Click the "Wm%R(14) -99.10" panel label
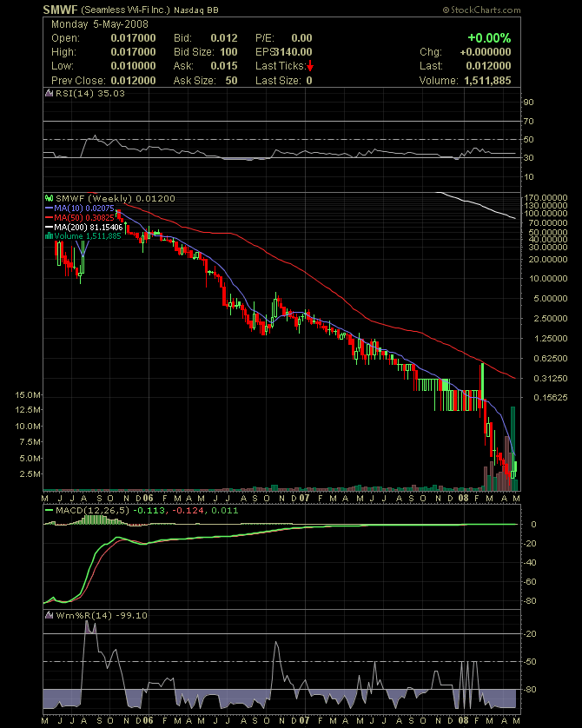Screen dimensions: 582x728 [101, 616]
